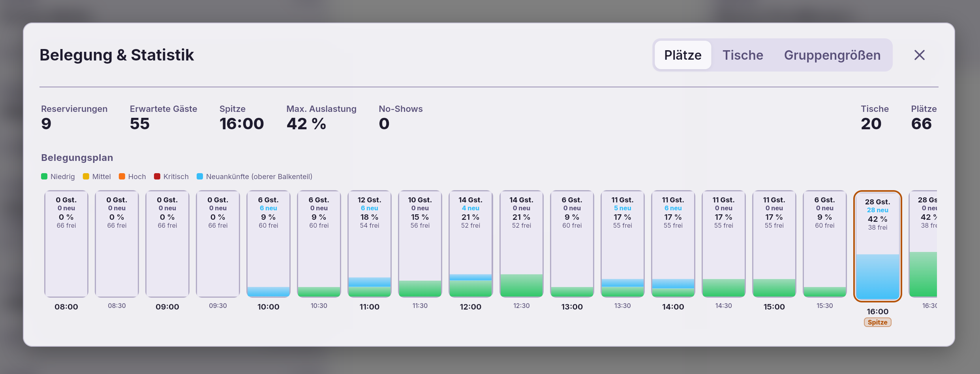The width and height of the screenshot is (980, 374).
Task: Click the No-Shows value 0
Action: point(384,124)
